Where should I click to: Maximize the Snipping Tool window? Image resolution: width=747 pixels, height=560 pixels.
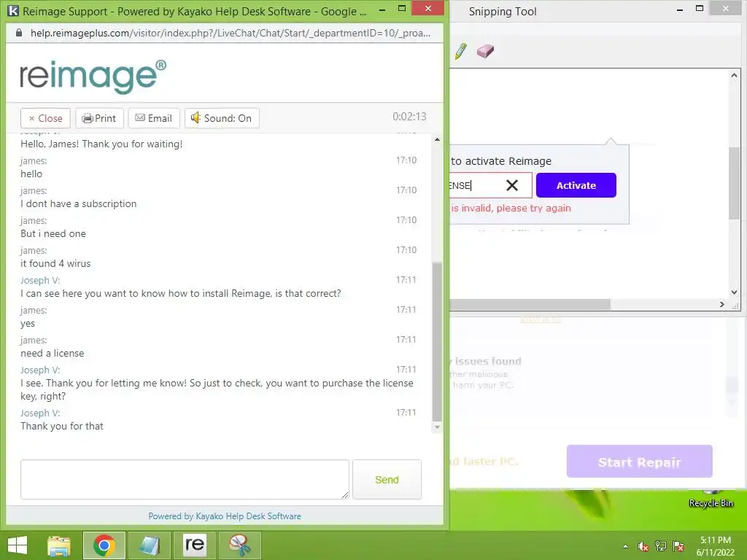[x=700, y=8]
